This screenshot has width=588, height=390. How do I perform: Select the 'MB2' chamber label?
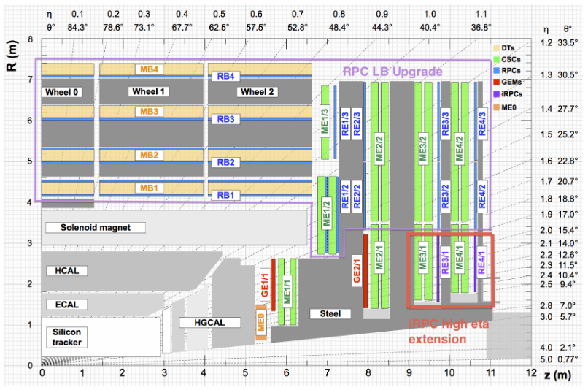(x=149, y=155)
